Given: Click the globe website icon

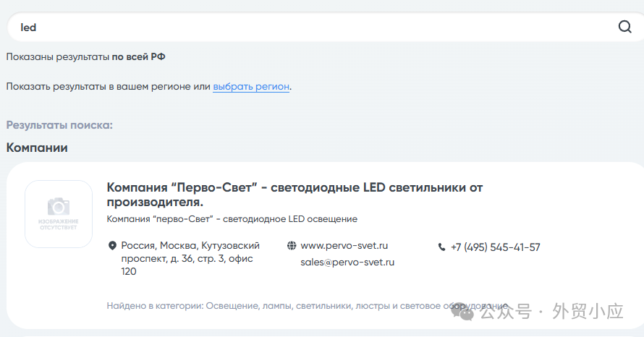Looking at the screenshot, I should (x=292, y=246).
